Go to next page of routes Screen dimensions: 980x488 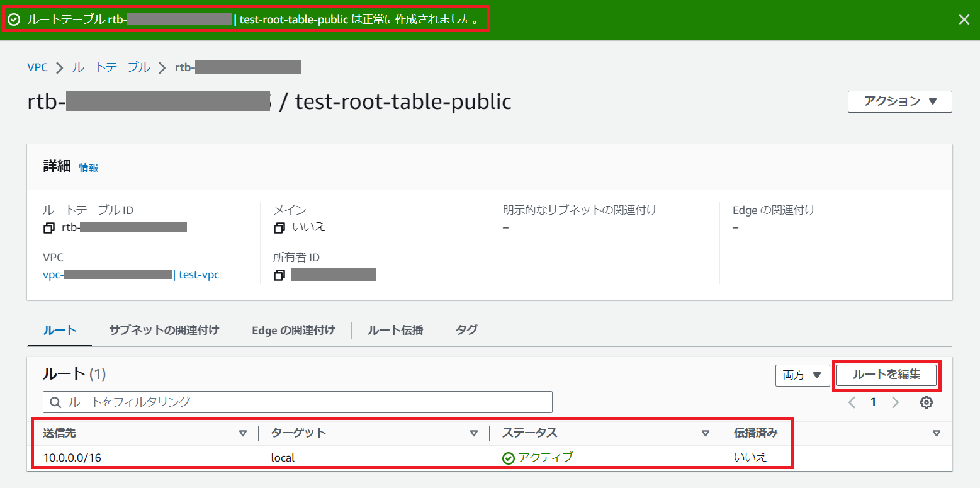point(895,402)
